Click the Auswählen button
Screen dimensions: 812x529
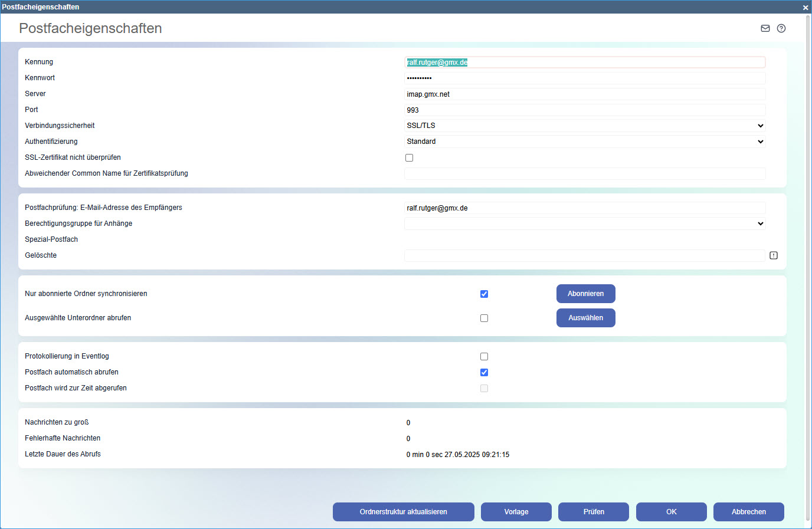click(585, 318)
